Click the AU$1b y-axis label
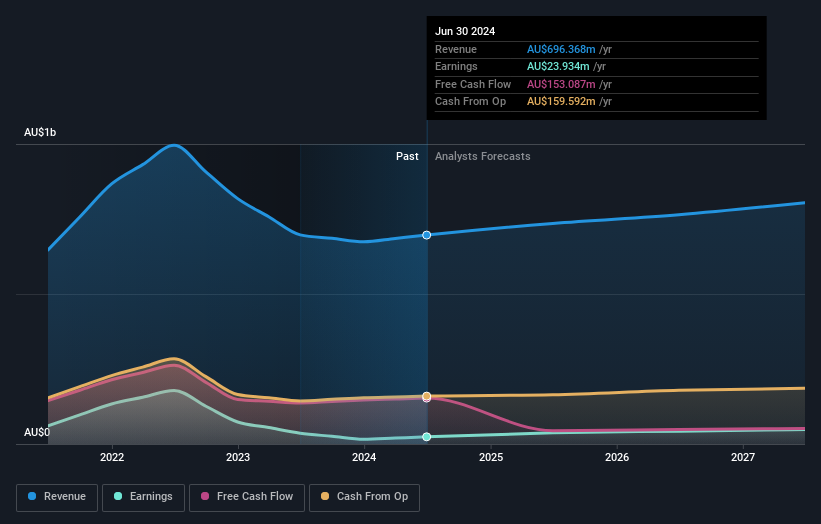Viewport: 821px width, 524px height. pyautogui.click(x=40, y=132)
